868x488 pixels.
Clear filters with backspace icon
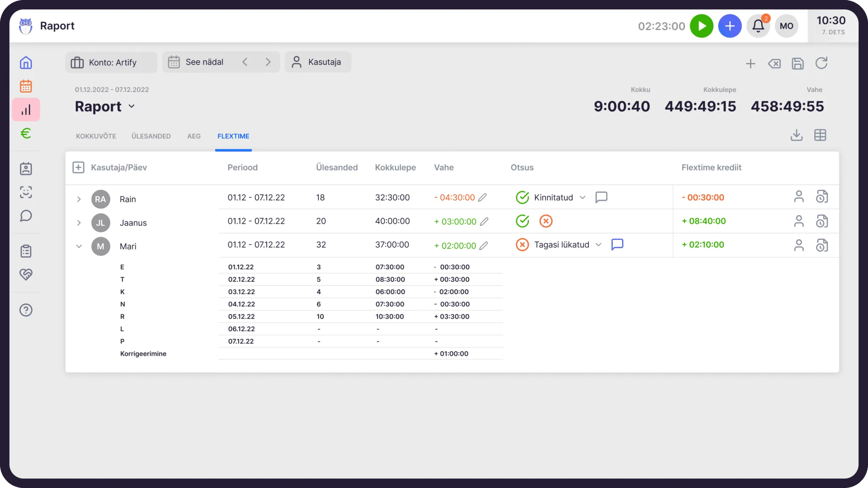774,64
